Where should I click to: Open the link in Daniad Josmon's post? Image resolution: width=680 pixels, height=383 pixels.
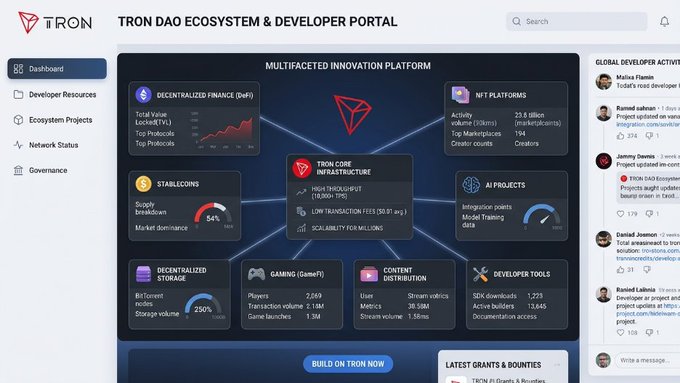[x=648, y=255]
